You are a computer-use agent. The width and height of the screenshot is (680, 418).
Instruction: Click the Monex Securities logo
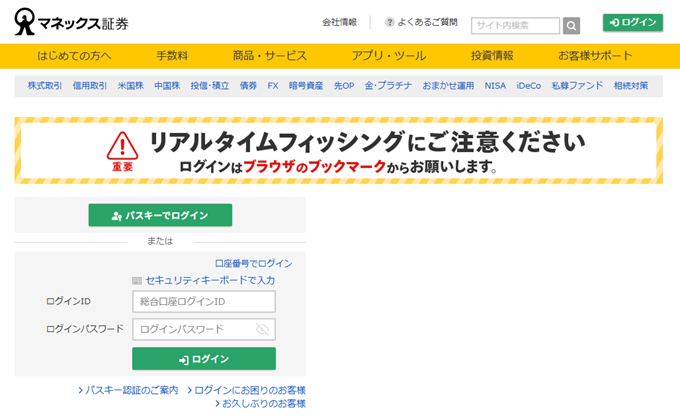click(72, 22)
